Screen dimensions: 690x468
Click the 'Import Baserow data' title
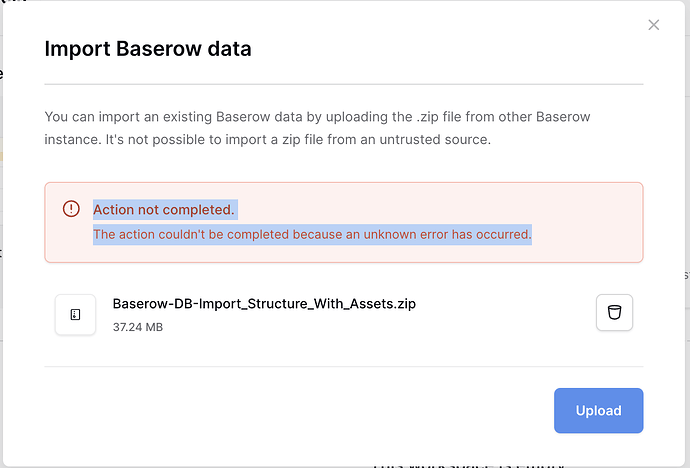148,48
